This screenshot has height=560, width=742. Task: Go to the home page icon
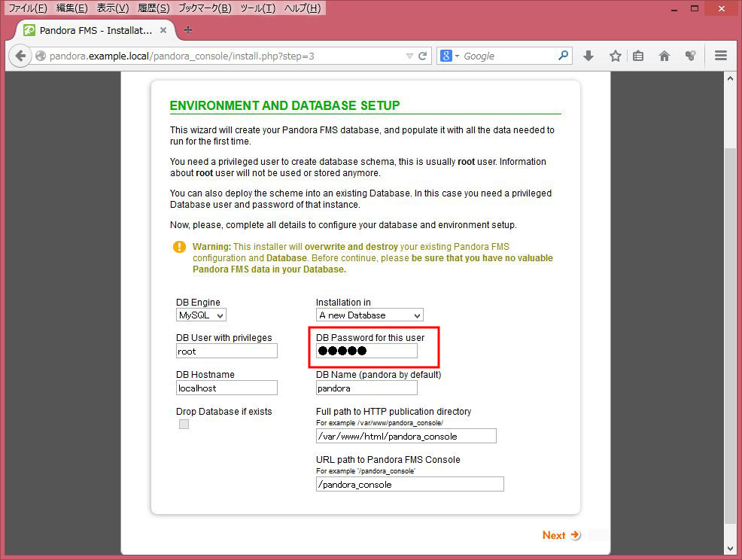664,56
